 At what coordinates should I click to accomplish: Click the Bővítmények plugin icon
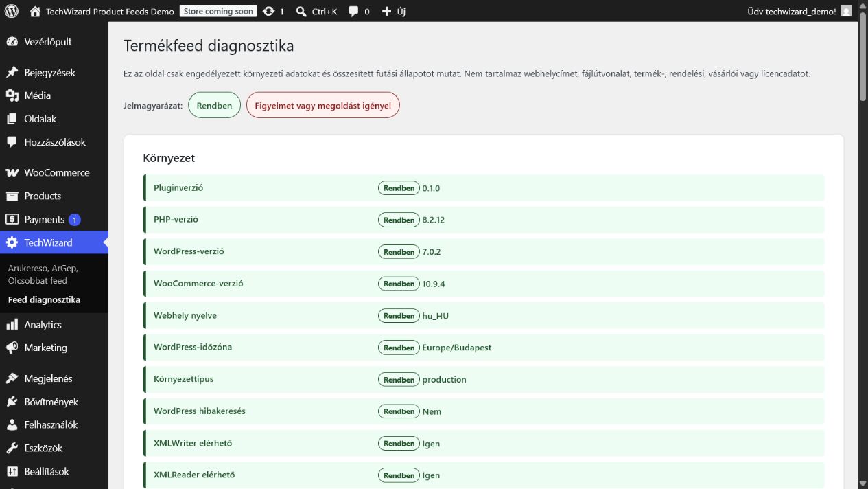pyautogui.click(x=12, y=402)
